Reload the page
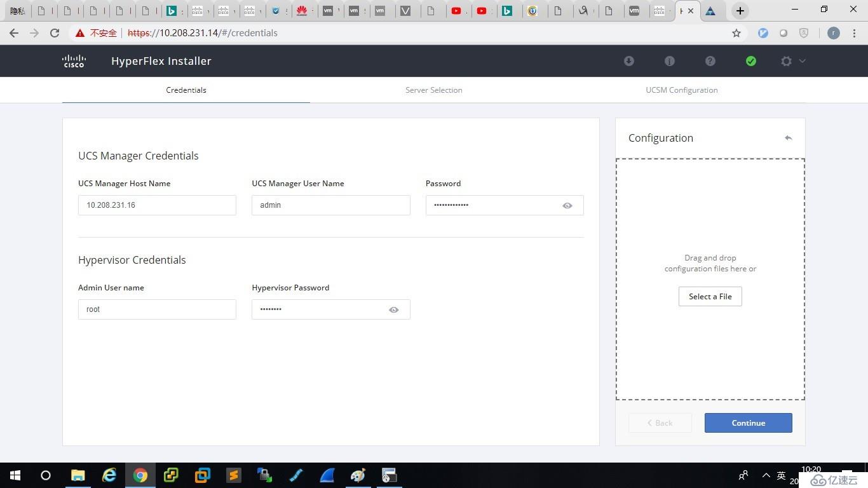 [x=55, y=33]
